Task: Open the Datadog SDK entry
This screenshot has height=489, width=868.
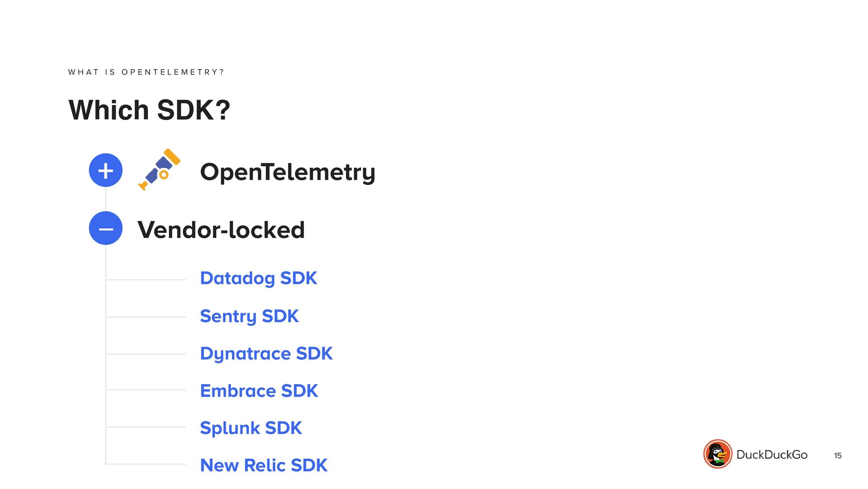Action: pyautogui.click(x=258, y=278)
